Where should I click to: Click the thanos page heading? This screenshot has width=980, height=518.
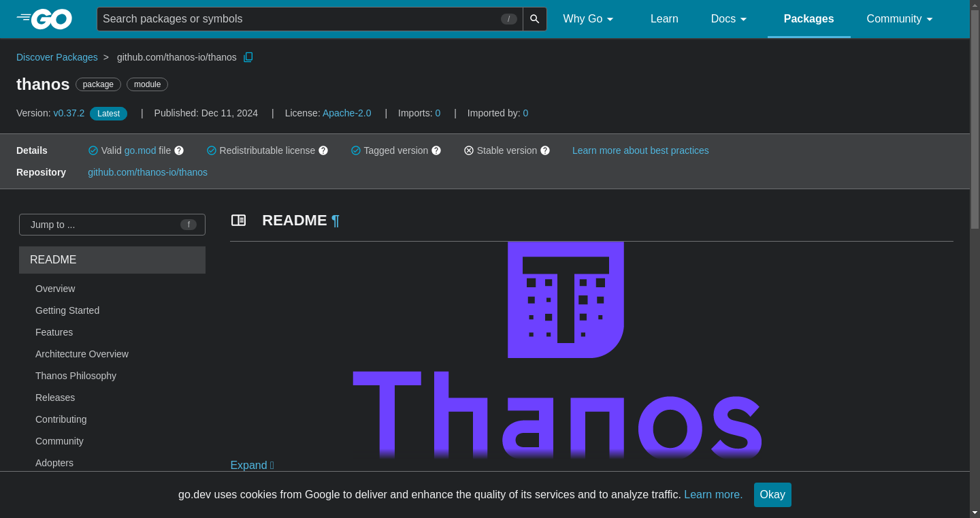pos(43,84)
